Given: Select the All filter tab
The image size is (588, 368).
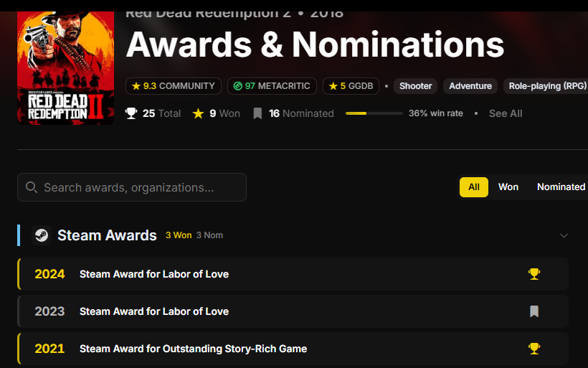Looking at the screenshot, I should click(x=473, y=187).
